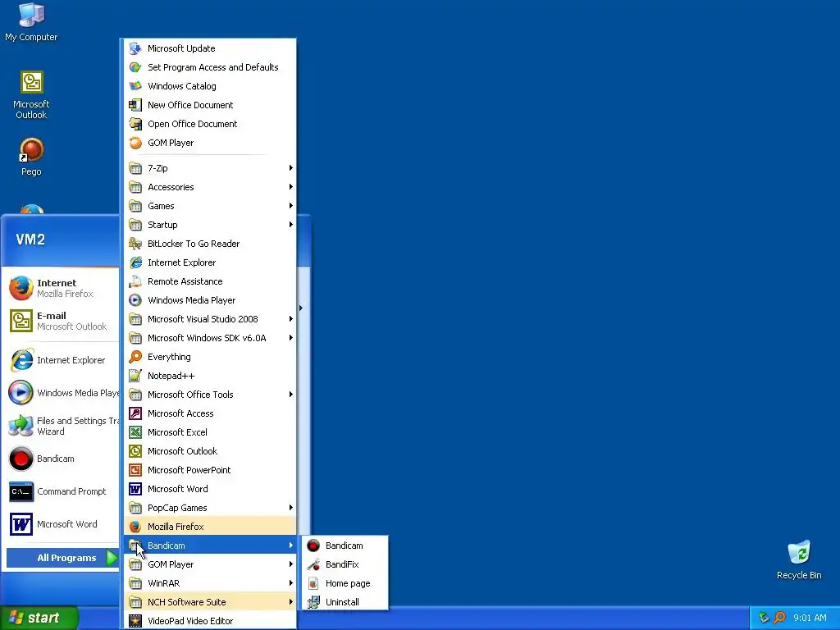Click the Mozilla Firefox icon in programs list
Viewport: 840px width, 630px height.
135,527
